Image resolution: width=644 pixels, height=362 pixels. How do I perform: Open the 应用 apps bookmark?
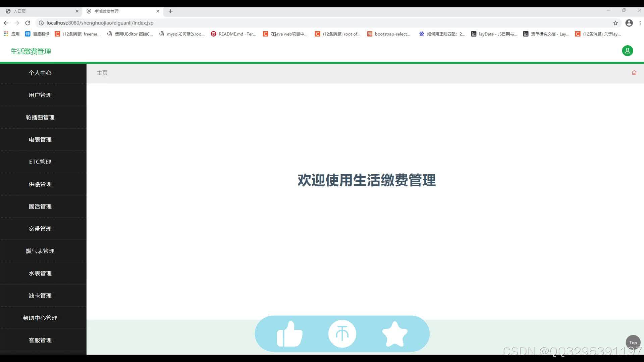click(x=11, y=34)
